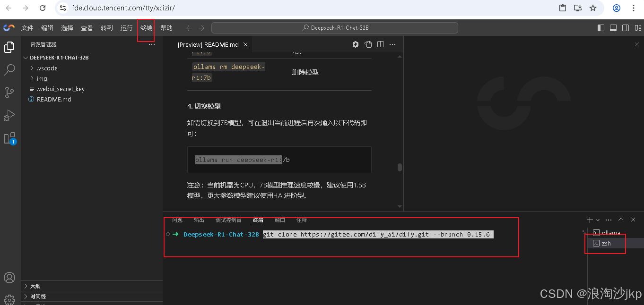
Task: Switch to the 注释 panel tab
Action: click(302, 220)
